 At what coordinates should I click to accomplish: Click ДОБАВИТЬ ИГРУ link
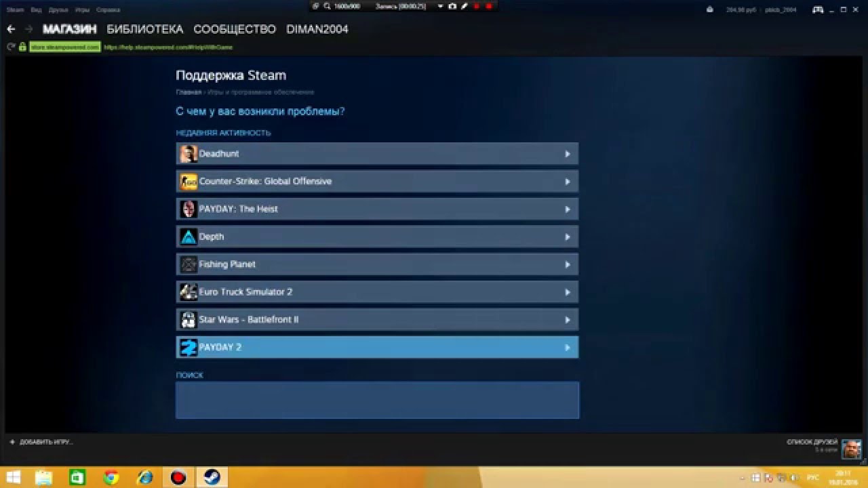[46, 442]
